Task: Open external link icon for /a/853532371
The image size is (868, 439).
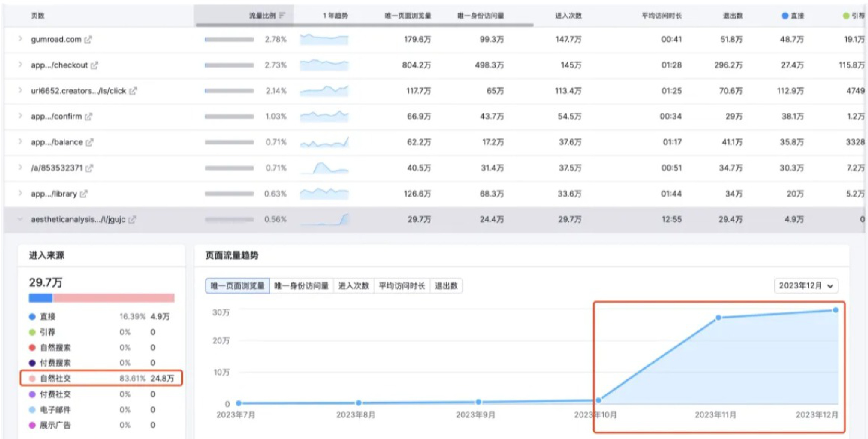Action: 89,168
